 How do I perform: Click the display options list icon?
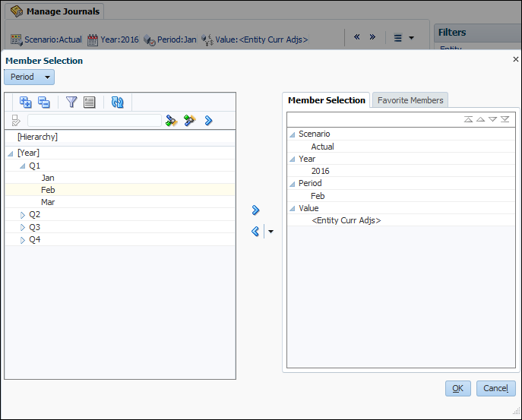coord(89,103)
